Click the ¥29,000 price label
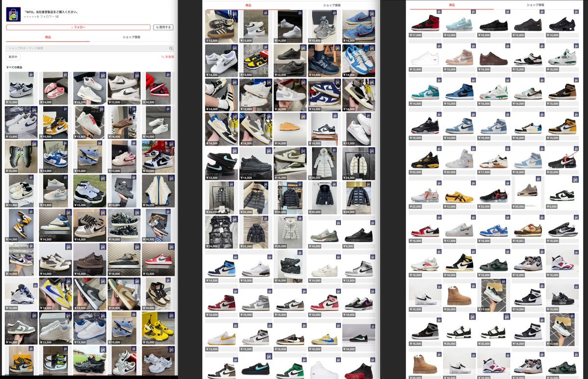The height and width of the screenshot is (379, 588). [315, 177]
